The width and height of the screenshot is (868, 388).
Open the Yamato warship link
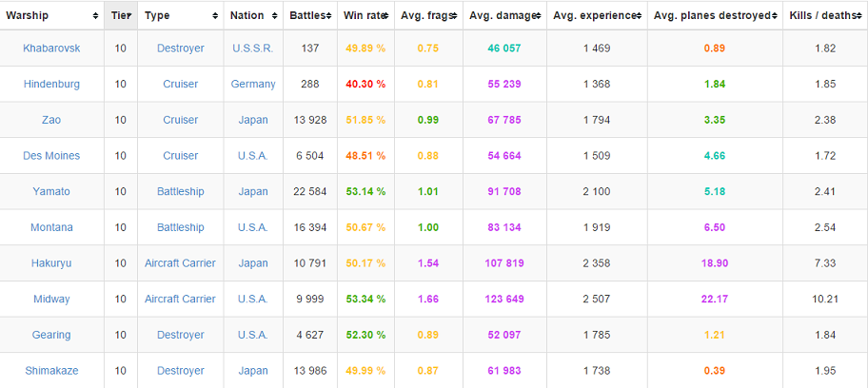(x=51, y=191)
